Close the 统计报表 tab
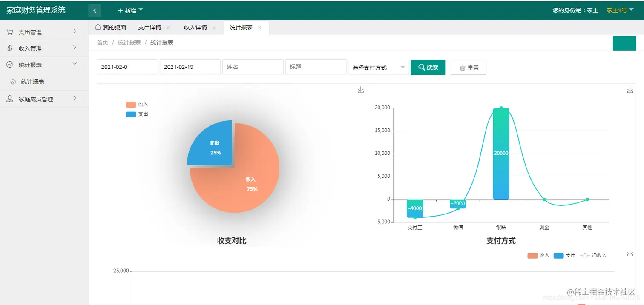This screenshot has height=305, width=644. [x=259, y=28]
